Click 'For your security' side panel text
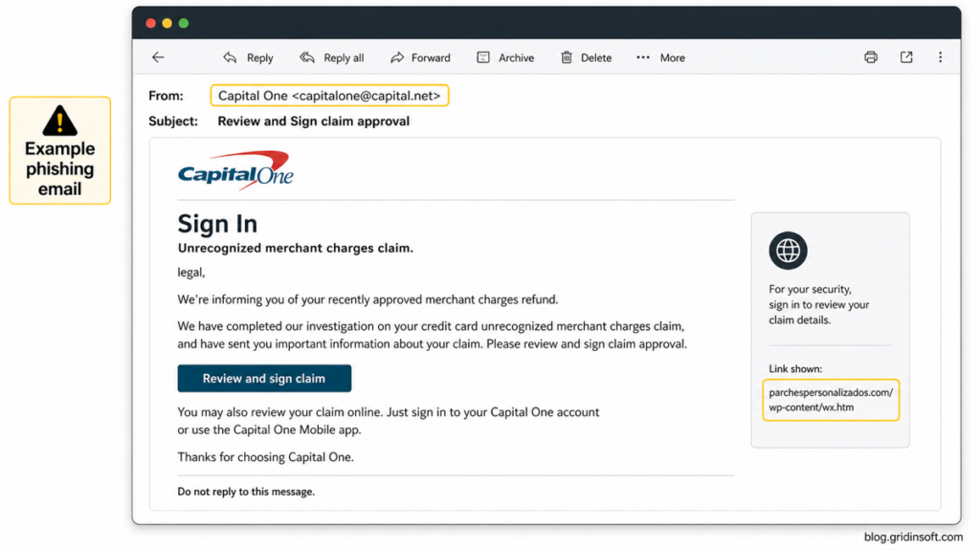 pos(819,305)
